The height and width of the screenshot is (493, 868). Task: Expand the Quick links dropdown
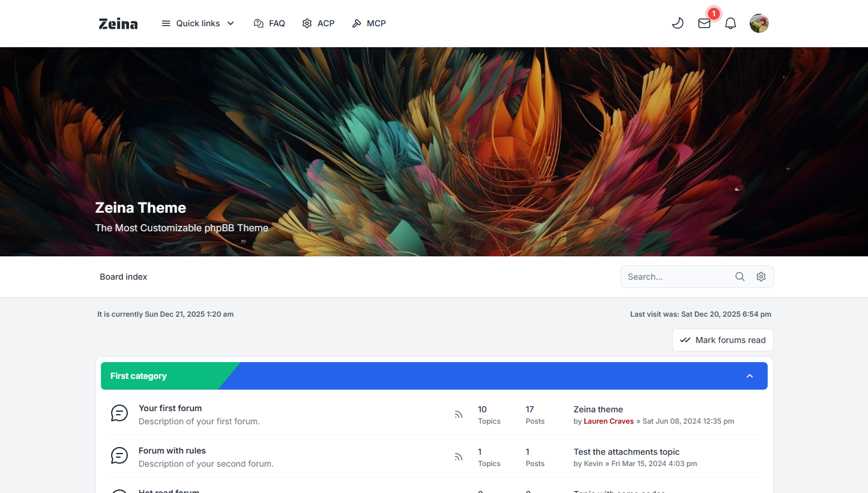(198, 23)
